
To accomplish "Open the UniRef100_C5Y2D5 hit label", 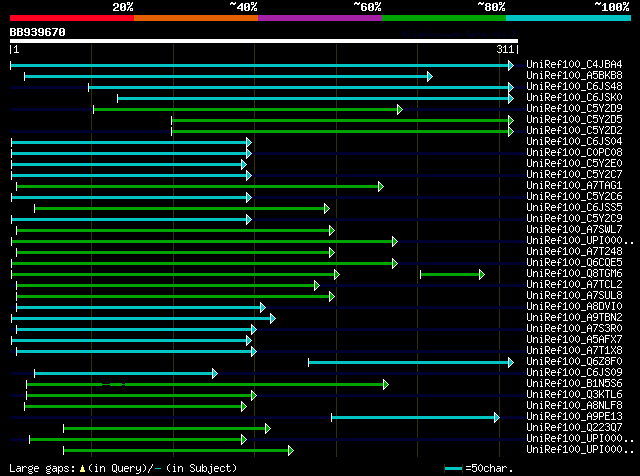I will (x=574, y=120).
